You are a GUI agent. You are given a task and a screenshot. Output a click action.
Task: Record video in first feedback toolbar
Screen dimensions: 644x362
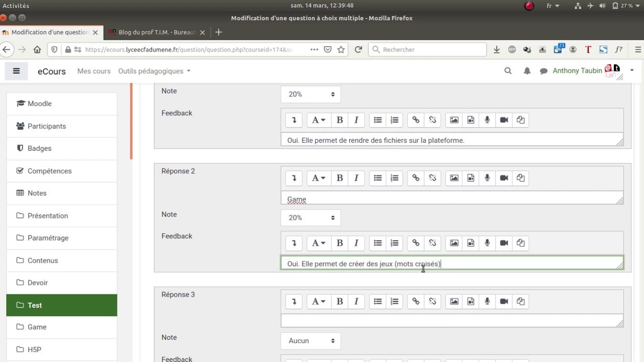[x=504, y=120]
